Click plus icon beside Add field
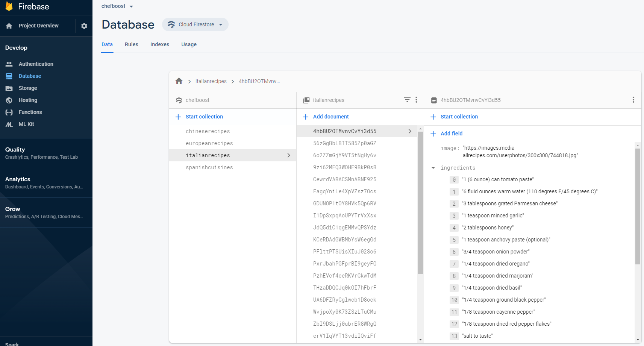This screenshot has width=644, height=346. pyautogui.click(x=433, y=134)
